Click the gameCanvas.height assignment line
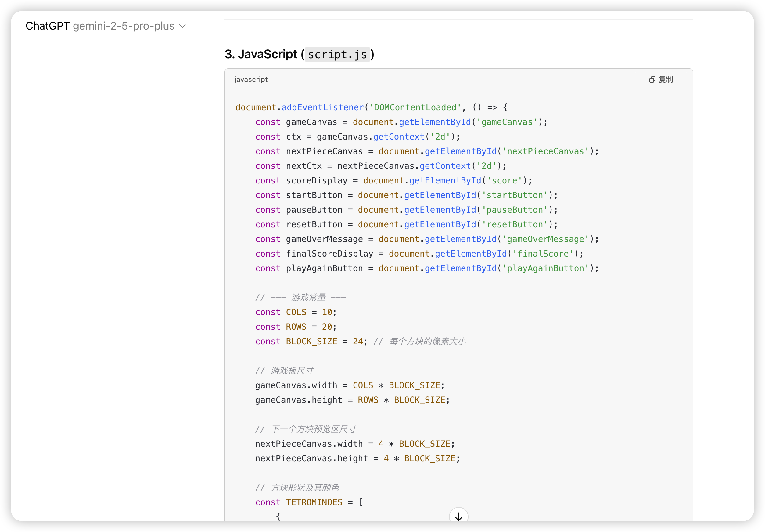 (352, 400)
